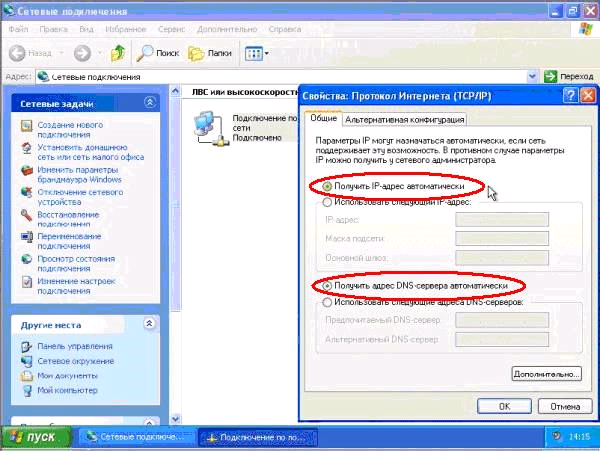Click the Пуск start button
Screen dimensions: 600x451
(x=36, y=437)
